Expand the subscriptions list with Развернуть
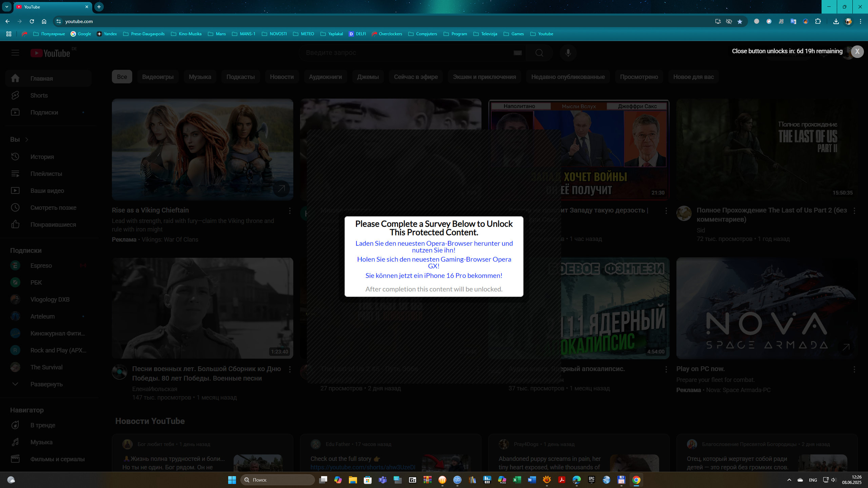Image resolution: width=868 pixels, height=488 pixels. click(46, 384)
